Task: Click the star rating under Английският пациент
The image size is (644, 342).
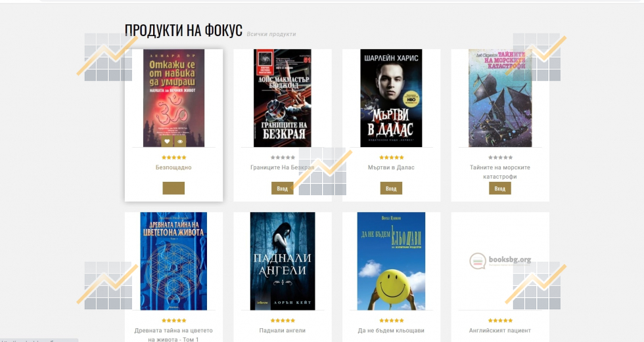Action: pos(500,320)
